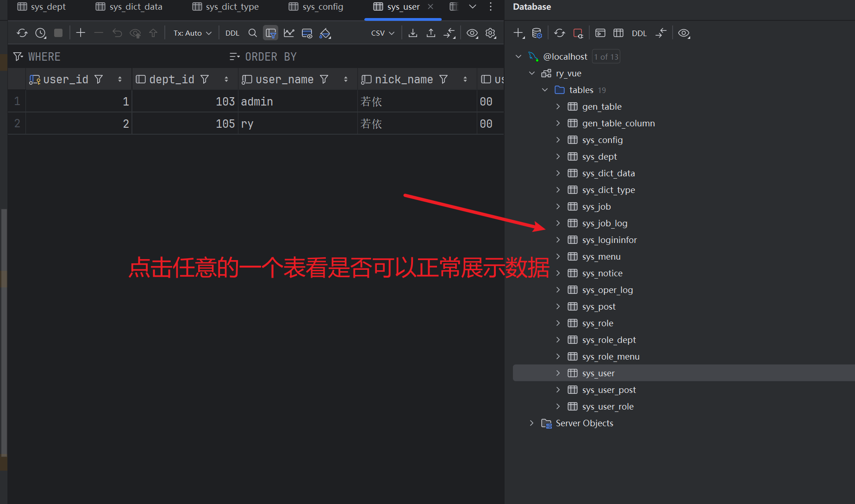Image resolution: width=855 pixels, height=504 pixels.
Task: Switch to the sys_dict_data tab
Action: [129, 7]
